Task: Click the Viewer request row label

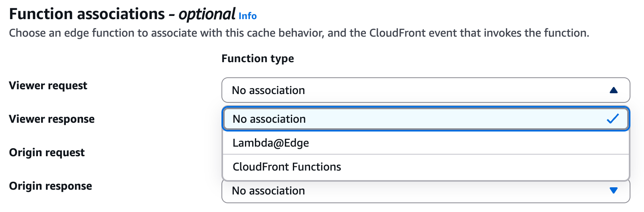Action: click(48, 86)
